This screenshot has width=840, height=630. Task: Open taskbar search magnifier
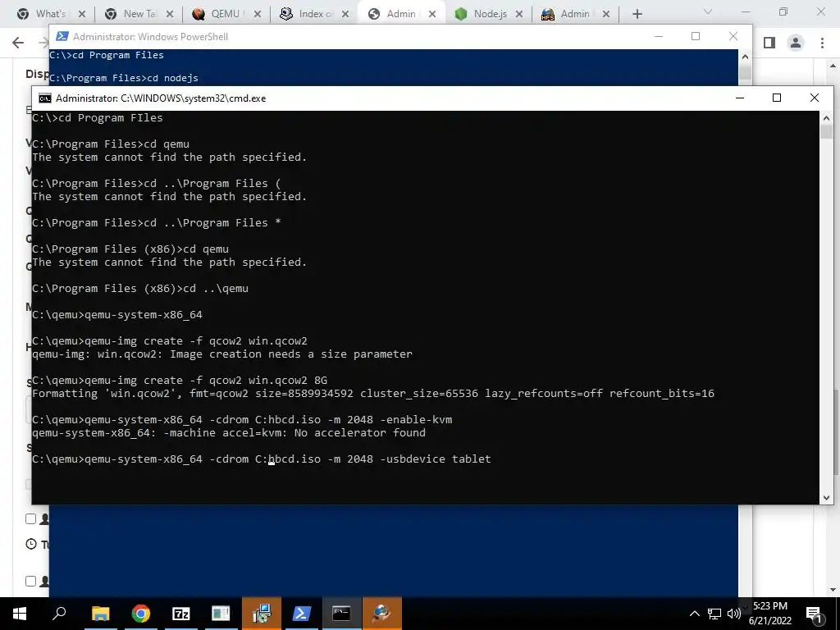click(59, 613)
